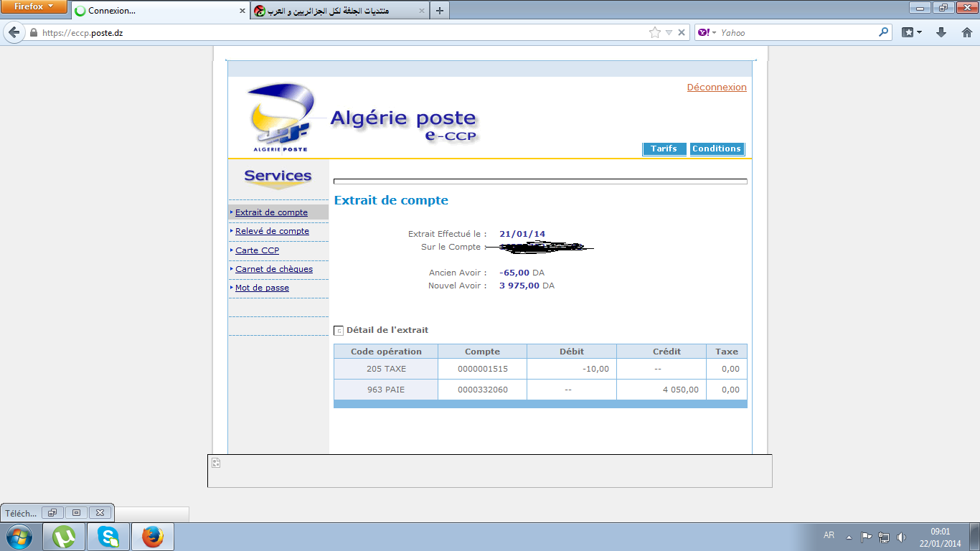Open Skype from the taskbar
The height and width of the screenshot is (551, 980).
[x=108, y=537]
